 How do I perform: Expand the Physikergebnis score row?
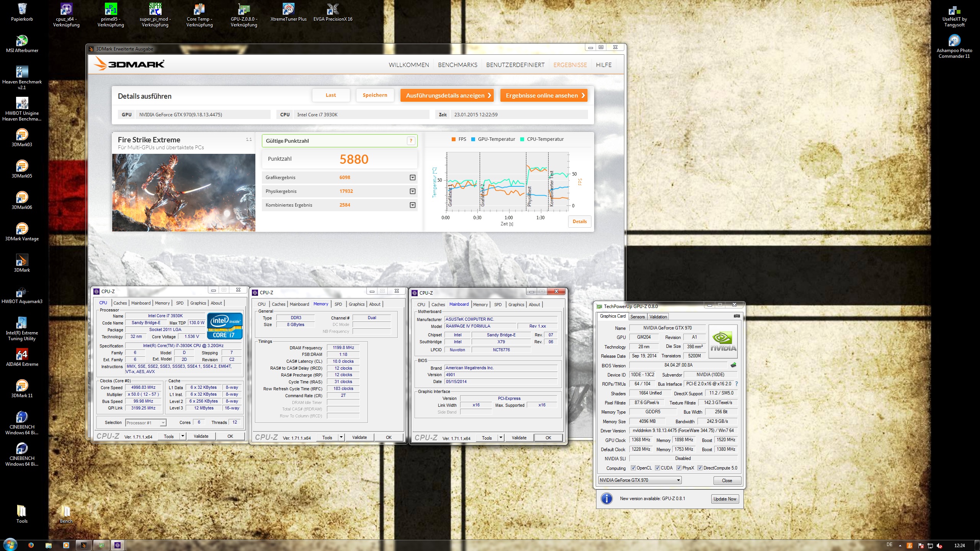pyautogui.click(x=412, y=191)
